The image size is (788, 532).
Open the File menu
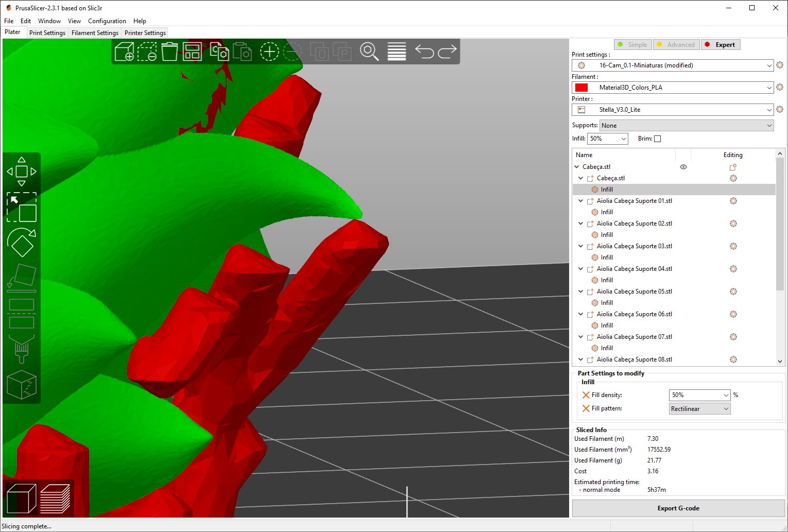click(x=9, y=21)
